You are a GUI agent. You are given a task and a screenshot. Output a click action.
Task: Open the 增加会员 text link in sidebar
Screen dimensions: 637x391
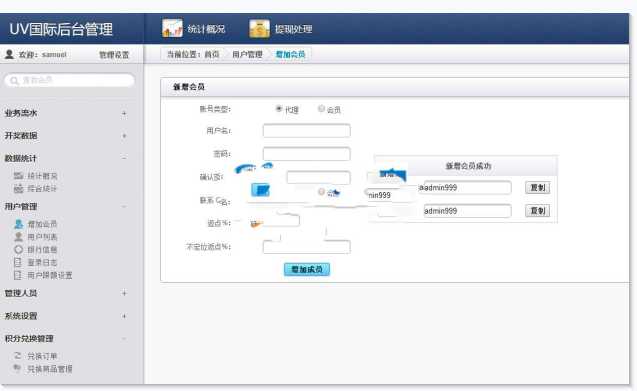[x=42, y=224]
